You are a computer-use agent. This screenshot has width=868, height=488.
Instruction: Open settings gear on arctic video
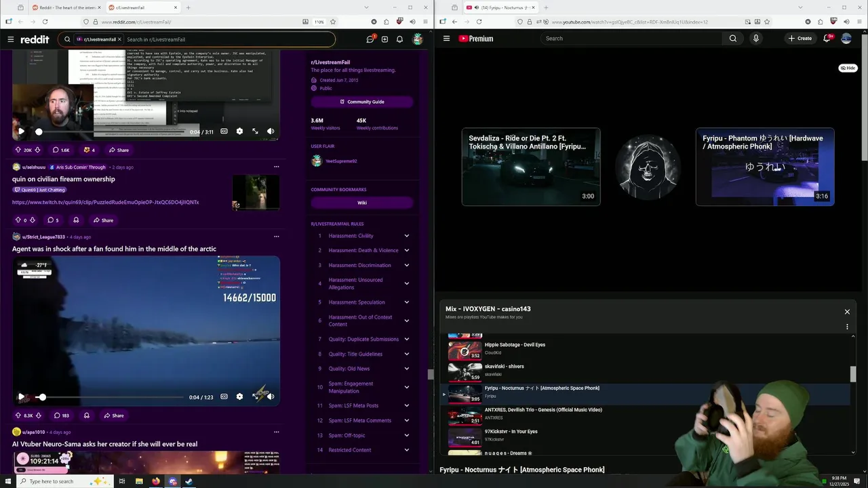click(x=239, y=396)
